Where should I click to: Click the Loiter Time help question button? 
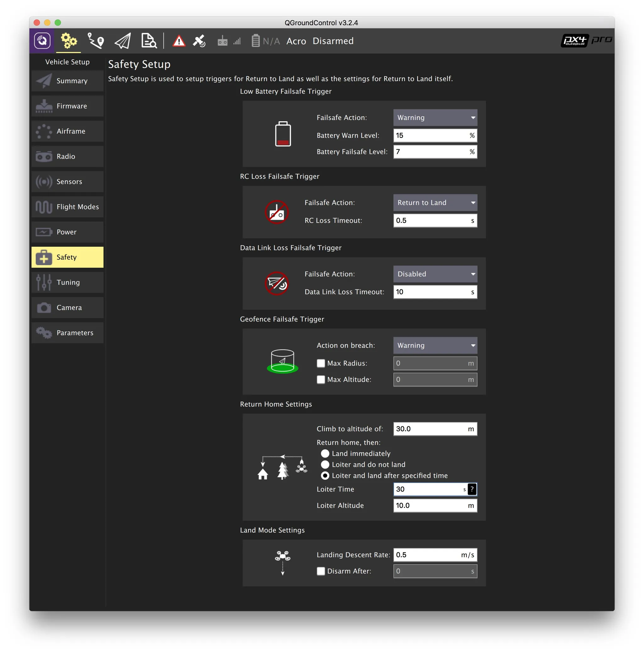tap(472, 489)
